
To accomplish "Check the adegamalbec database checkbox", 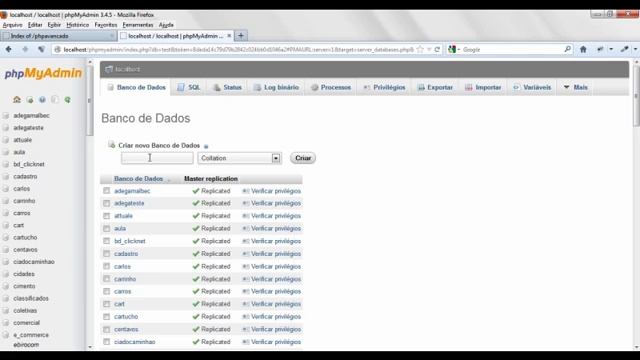I will point(107,191).
